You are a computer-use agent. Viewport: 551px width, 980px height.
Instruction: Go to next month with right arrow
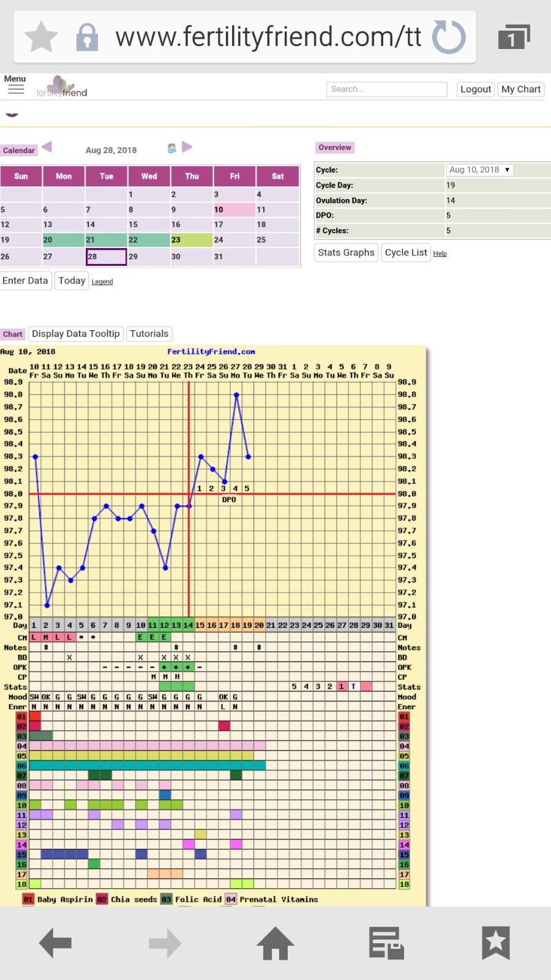[x=187, y=147]
